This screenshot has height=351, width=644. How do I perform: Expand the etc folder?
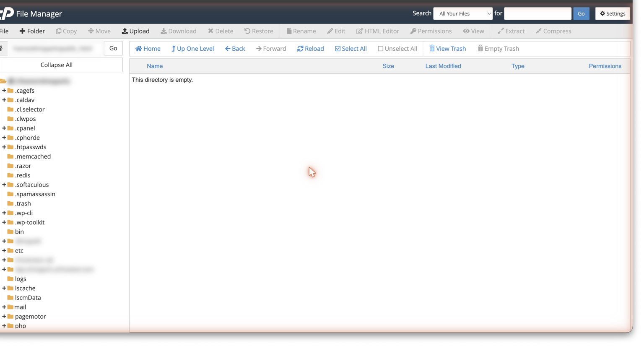coord(4,250)
